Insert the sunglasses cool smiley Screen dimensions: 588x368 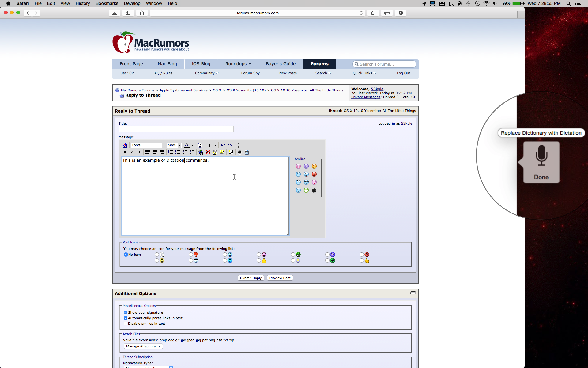(306, 182)
